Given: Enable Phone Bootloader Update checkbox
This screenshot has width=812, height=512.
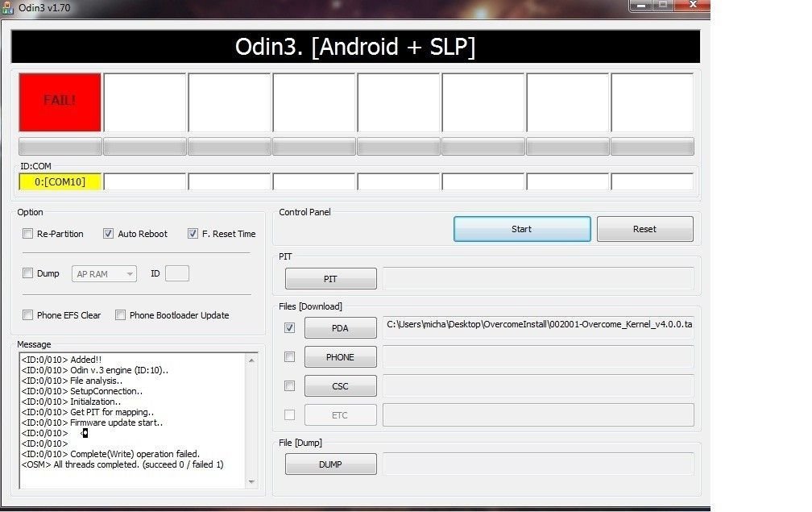Looking at the screenshot, I should (x=120, y=315).
